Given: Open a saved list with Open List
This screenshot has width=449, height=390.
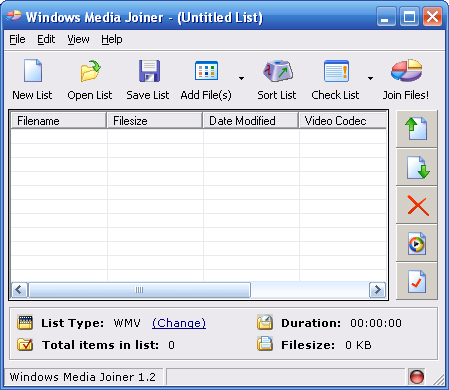Looking at the screenshot, I should tap(91, 71).
